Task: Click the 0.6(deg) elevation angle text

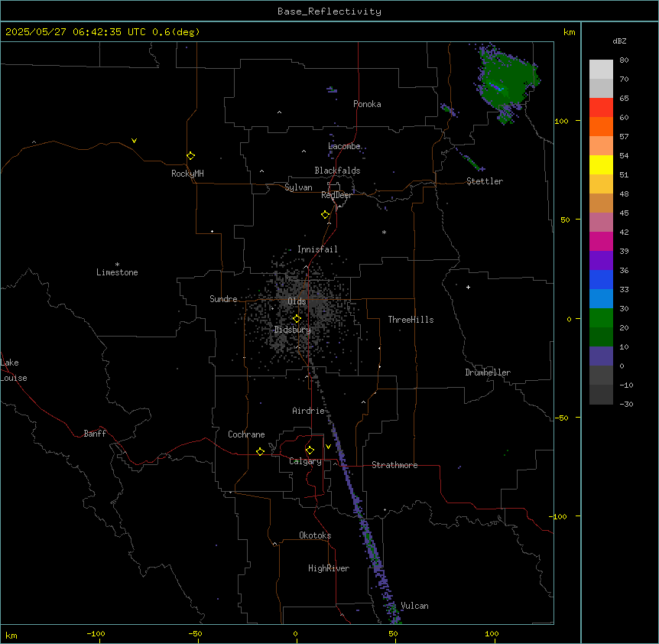Action: pyautogui.click(x=176, y=32)
